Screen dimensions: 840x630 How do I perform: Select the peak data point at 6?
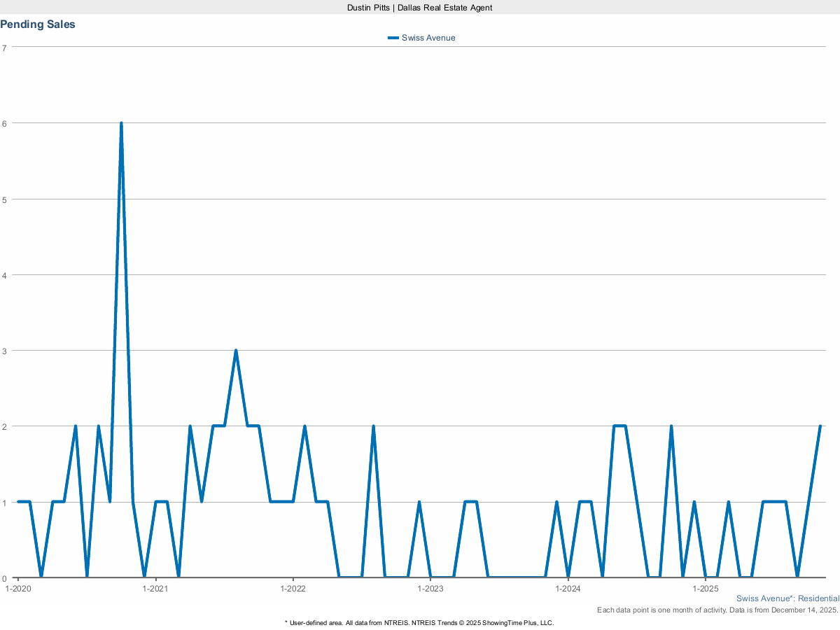pyautogui.click(x=121, y=123)
